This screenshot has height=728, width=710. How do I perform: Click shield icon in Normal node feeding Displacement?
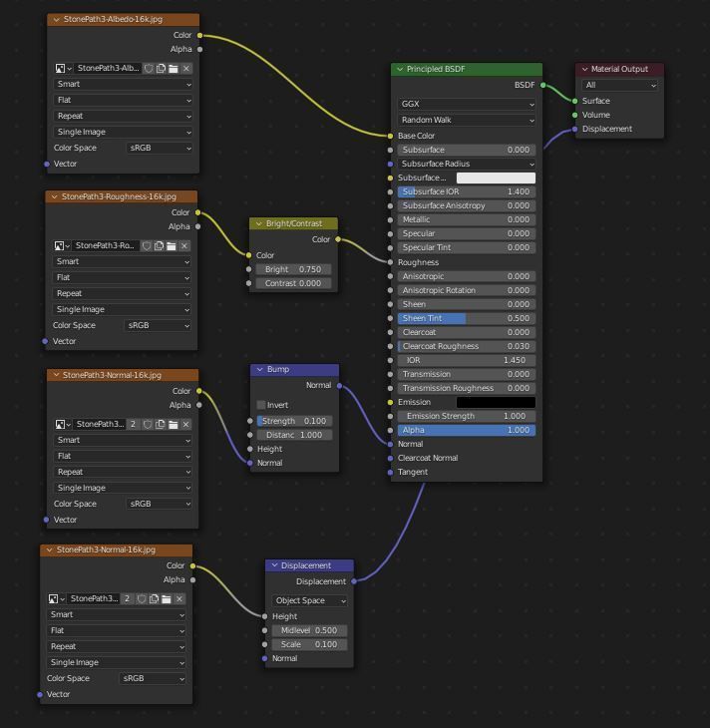pos(142,598)
